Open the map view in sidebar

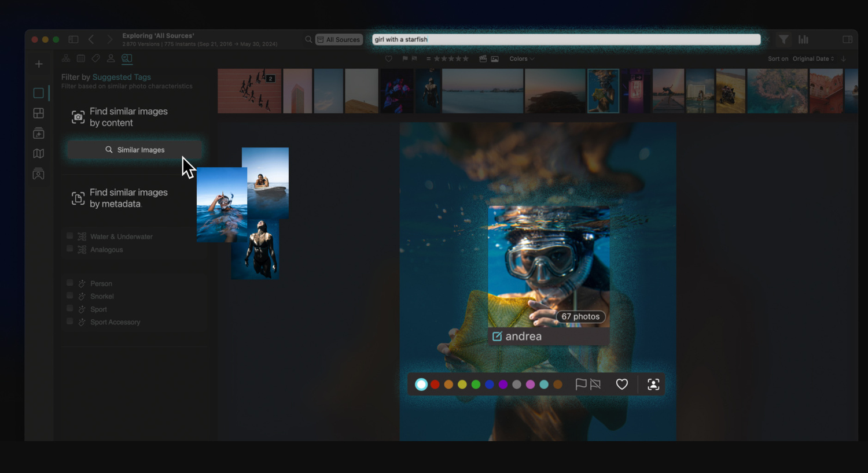pos(39,154)
